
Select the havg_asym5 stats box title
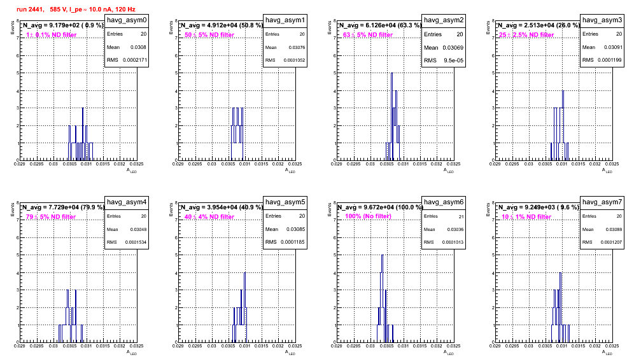(285, 202)
